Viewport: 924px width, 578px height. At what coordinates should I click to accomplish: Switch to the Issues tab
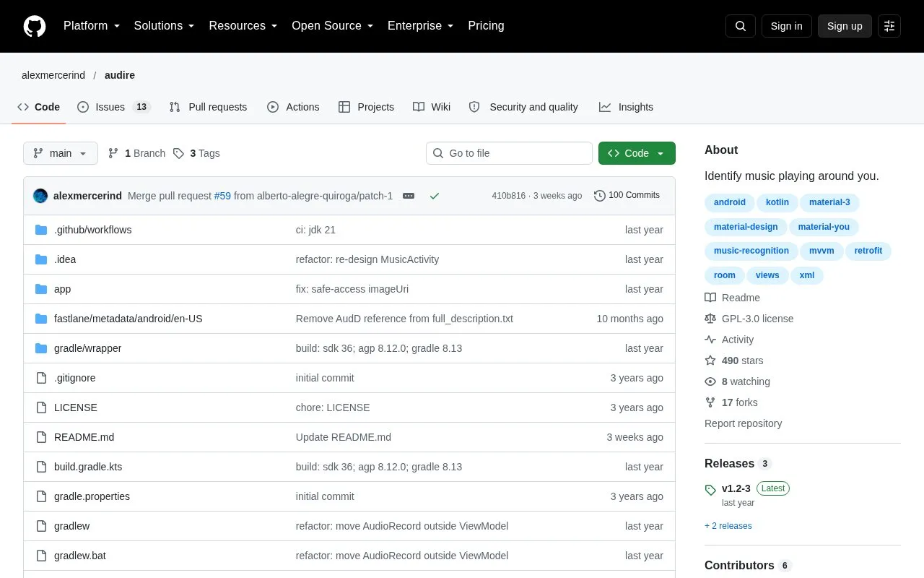[113, 107]
